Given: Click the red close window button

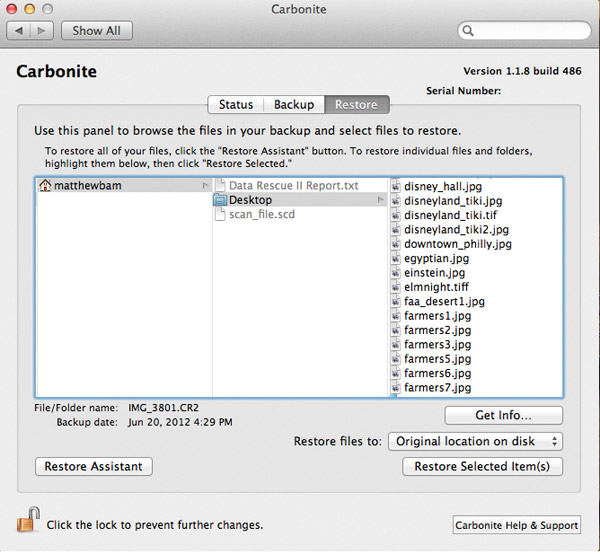Looking at the screenshot, I should click(x=12, y=9).
